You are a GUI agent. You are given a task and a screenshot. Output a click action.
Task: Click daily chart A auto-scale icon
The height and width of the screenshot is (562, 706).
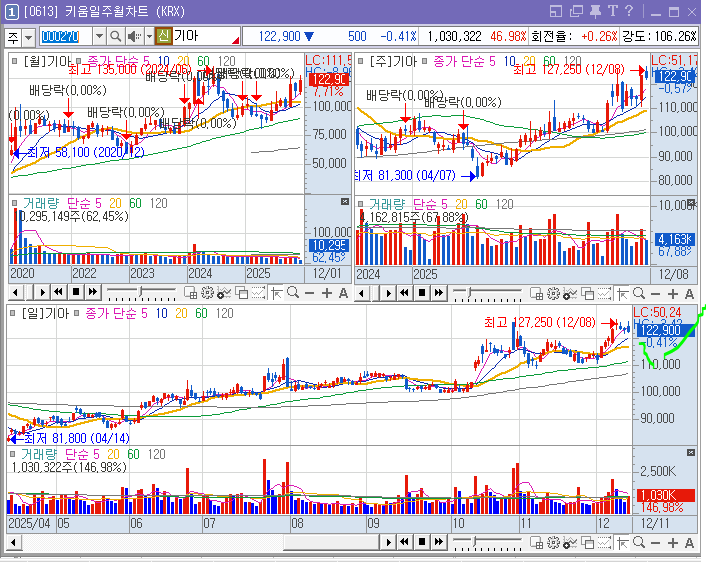click(x=689, y=543)
